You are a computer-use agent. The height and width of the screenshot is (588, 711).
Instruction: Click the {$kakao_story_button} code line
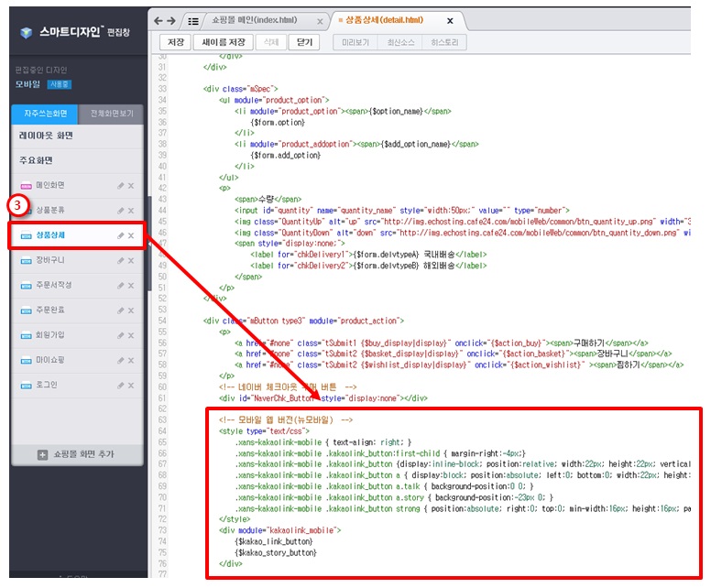(276, 552)
